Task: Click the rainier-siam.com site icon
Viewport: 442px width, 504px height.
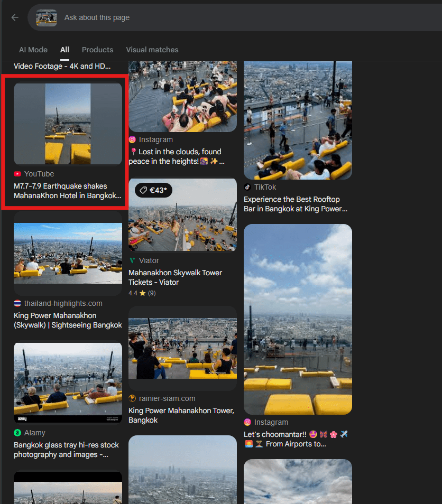Action: pos(132,398)
